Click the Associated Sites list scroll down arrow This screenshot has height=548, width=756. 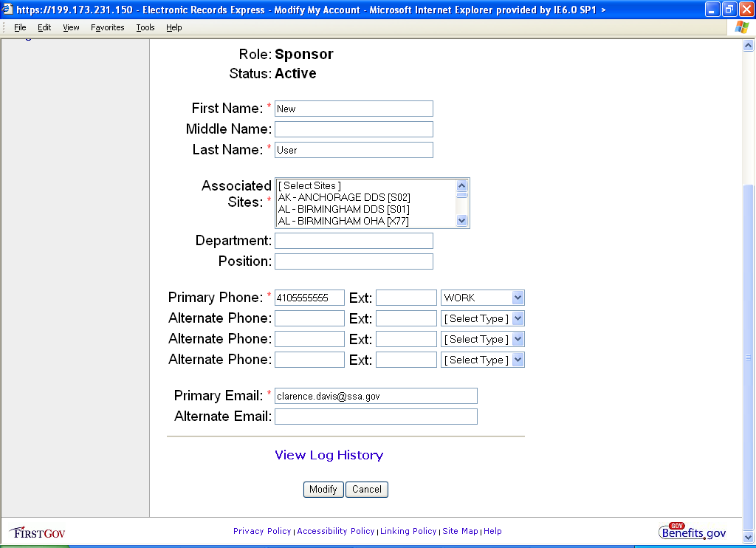click(x=462, y=220)
